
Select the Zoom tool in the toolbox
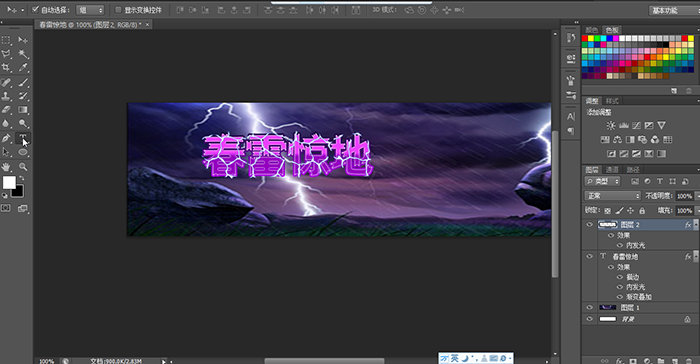click(23, 167)
